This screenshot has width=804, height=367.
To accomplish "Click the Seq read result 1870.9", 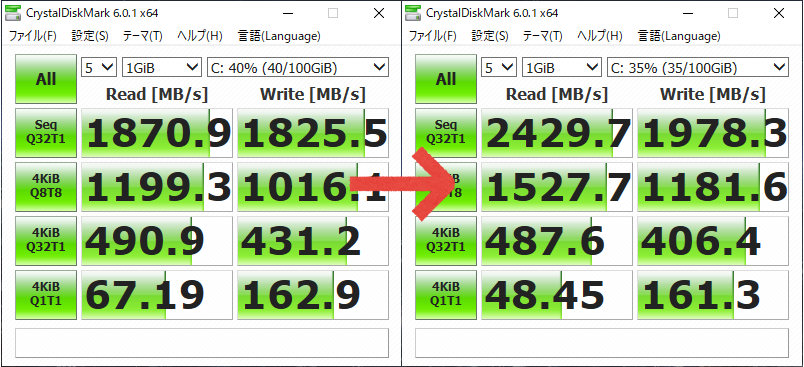I will [157, 133].
